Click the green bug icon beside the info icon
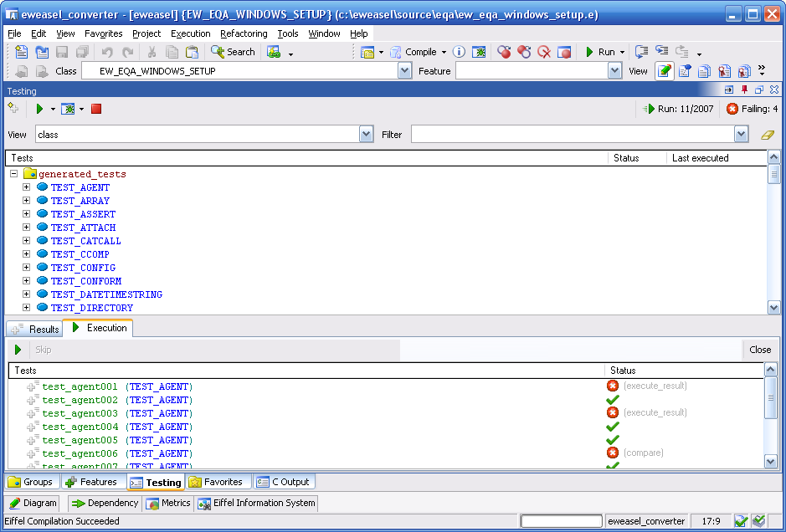The width and height of the screenshot is (786, 532). point(479,52)
